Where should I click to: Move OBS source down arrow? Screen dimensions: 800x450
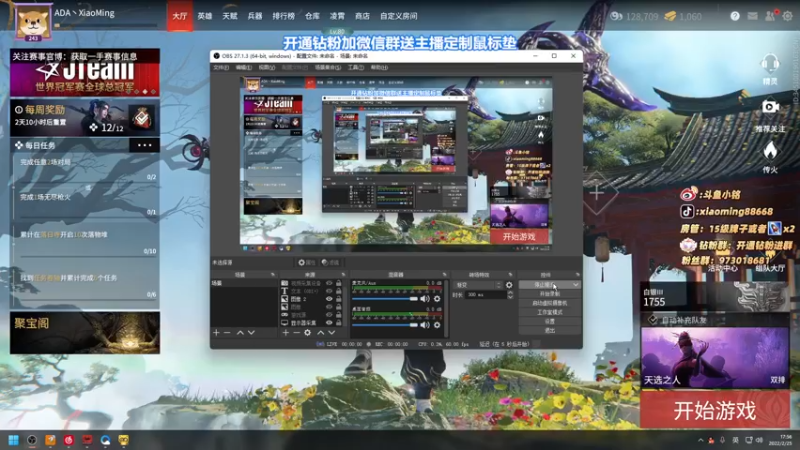click(332, 333)
